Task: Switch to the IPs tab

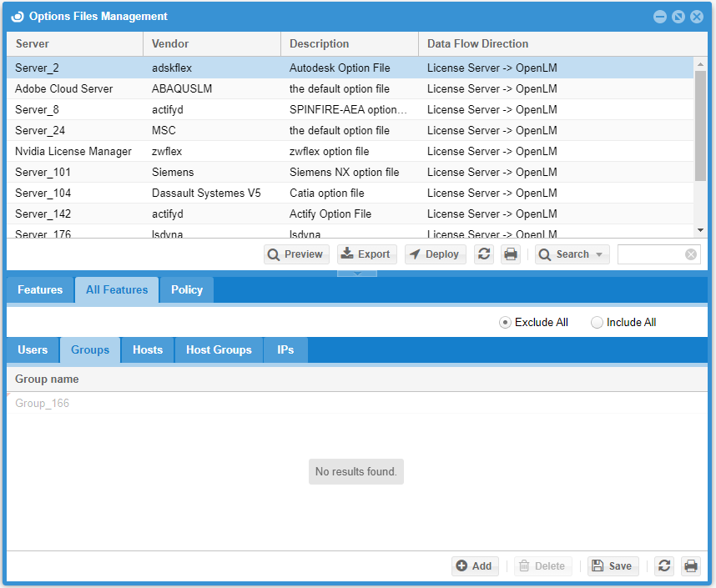Action: point(285,349)
